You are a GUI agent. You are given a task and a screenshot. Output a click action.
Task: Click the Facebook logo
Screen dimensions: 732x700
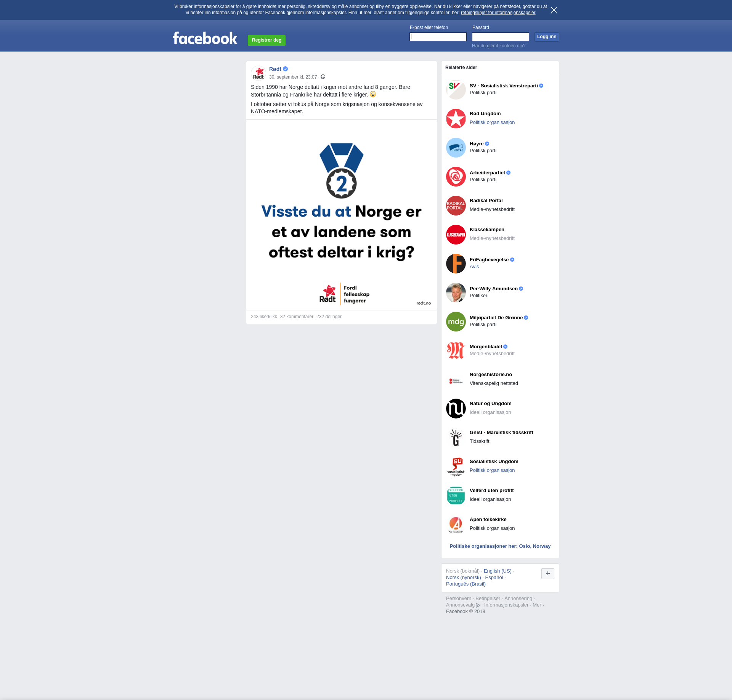tap(205, 38)
